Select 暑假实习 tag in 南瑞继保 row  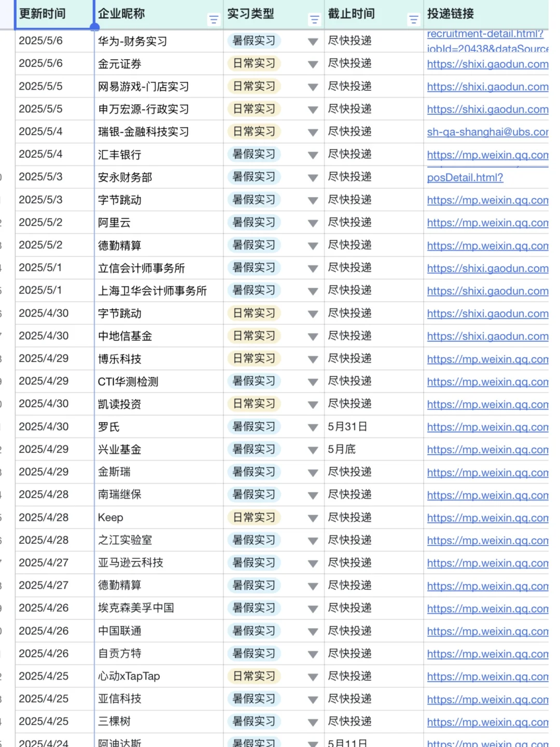[254, 494]
